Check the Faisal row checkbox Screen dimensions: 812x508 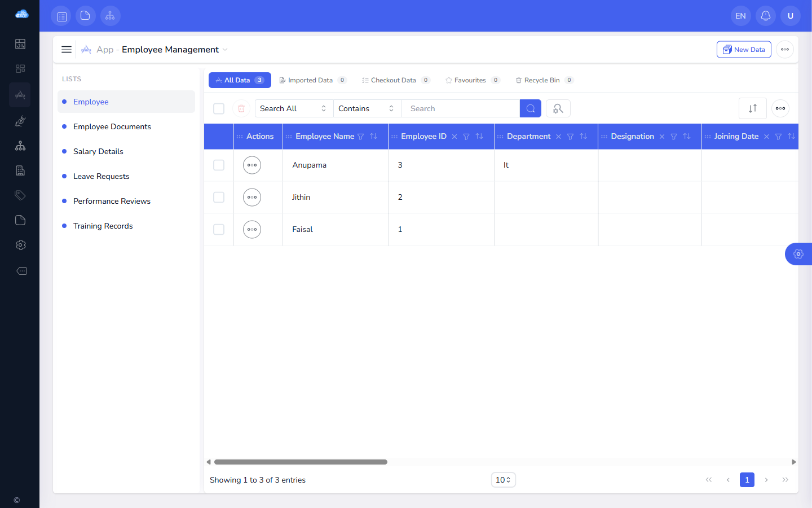click(219, 230)
